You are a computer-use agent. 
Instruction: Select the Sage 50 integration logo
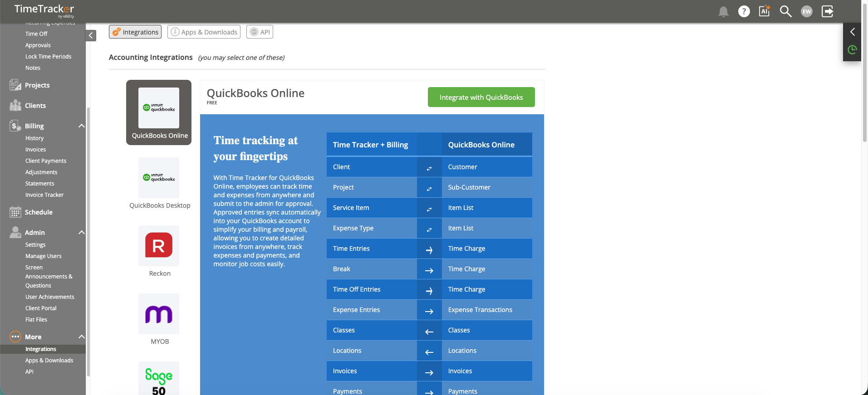click(x=159, y=378)
